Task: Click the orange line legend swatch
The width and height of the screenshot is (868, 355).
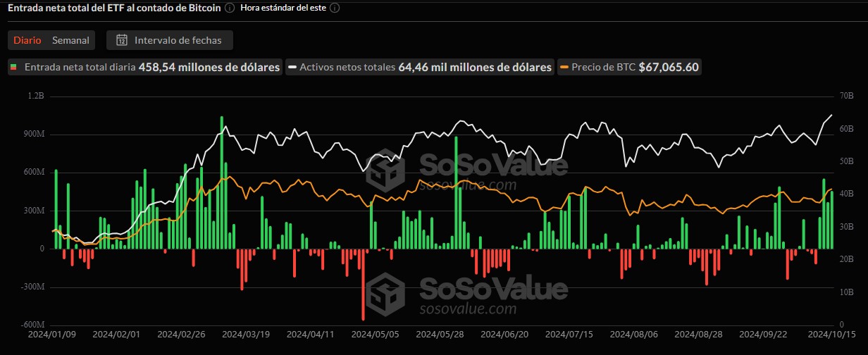Action: pyautogui.click(x=564, y=68)
